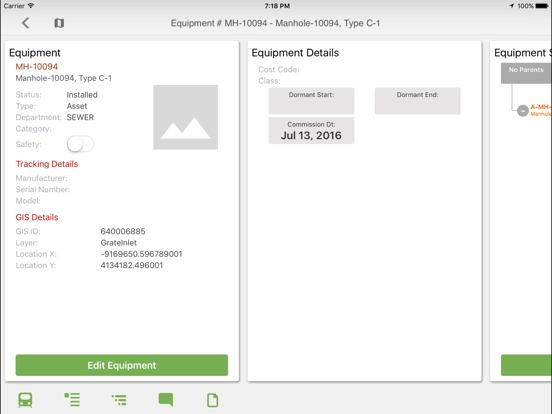552x414 pixels.
Task: Select the equipment train icon tab
Action: 25,400
